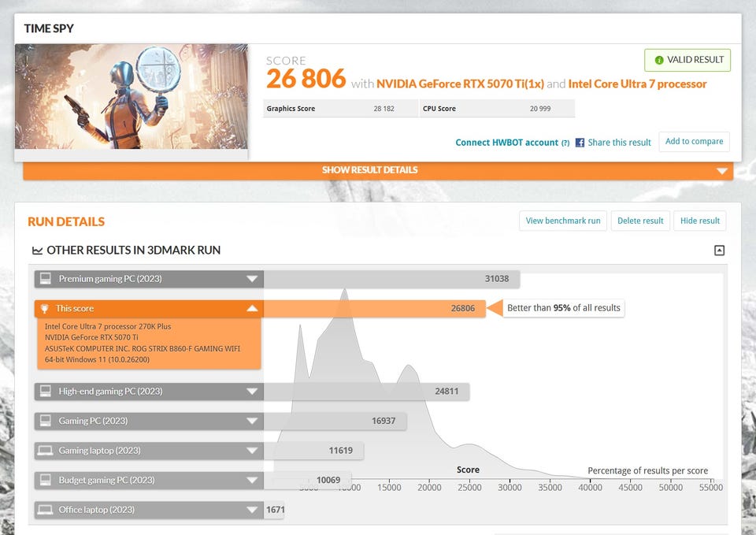Click the Delete result button
This screenshot has width=756, height=535.
pyautogui.click(x=640, y=221)
